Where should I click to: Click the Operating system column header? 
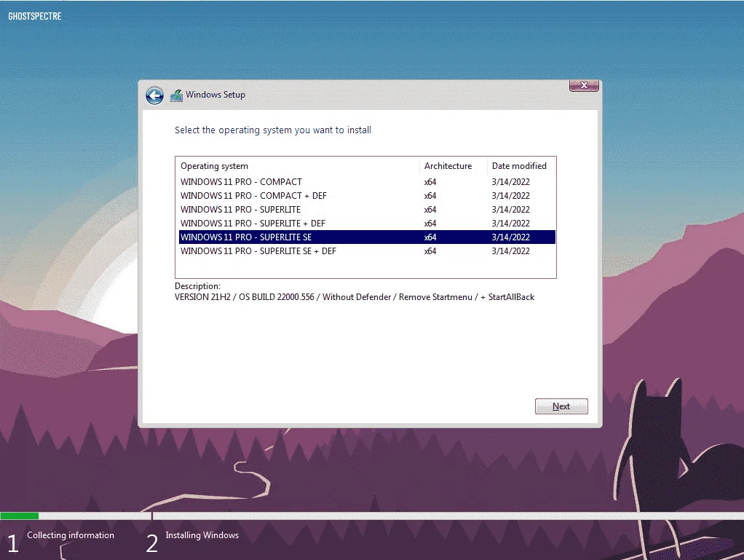click(x=298, y=166)
